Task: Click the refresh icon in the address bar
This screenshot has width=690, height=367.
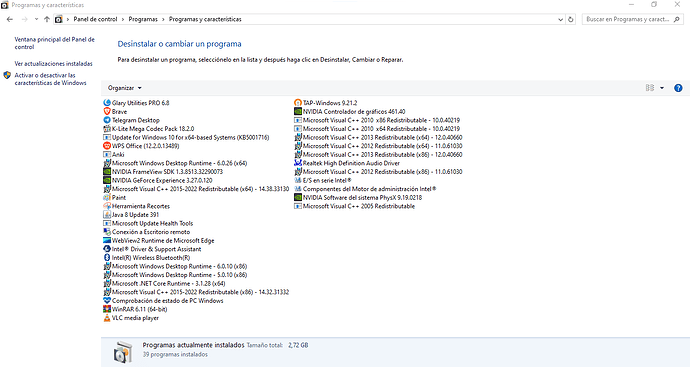Action: [571, 19]
